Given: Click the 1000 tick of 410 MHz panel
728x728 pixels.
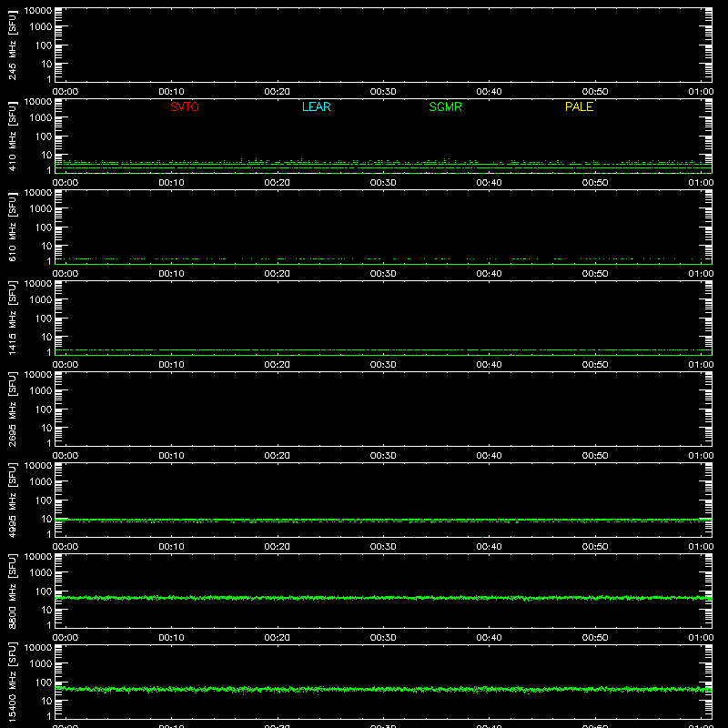Looking at the screenshot, I should click(x=41, y=118).
